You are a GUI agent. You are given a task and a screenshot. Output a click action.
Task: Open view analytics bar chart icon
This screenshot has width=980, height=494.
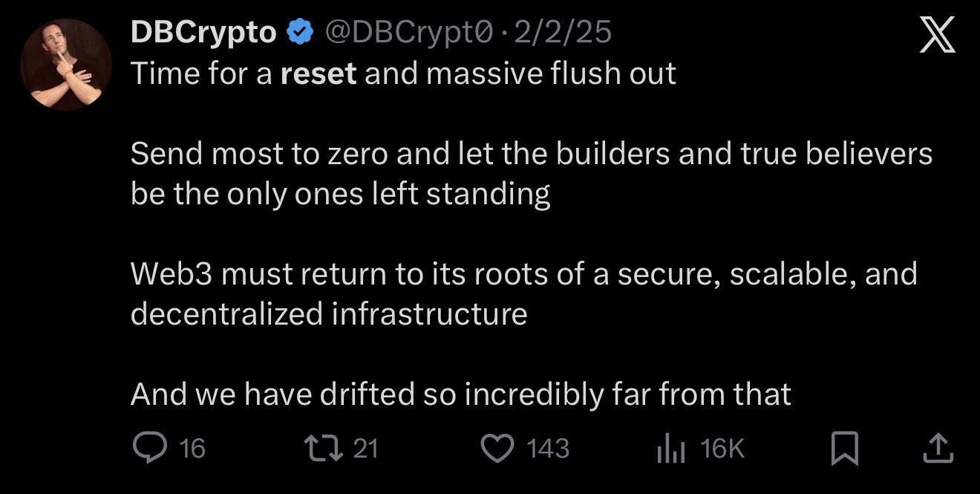670,449
